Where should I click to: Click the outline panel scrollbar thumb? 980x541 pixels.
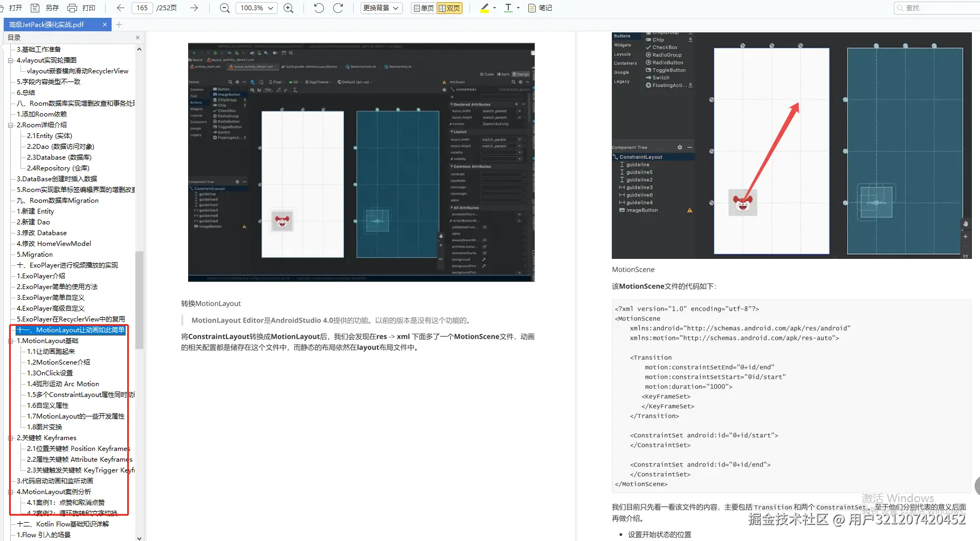coord(140,300)
